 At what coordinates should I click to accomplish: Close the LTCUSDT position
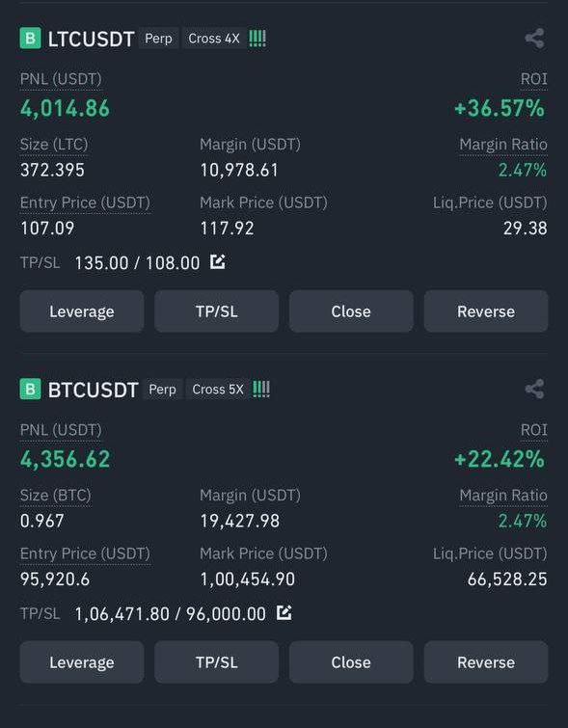tap(351, 311)
